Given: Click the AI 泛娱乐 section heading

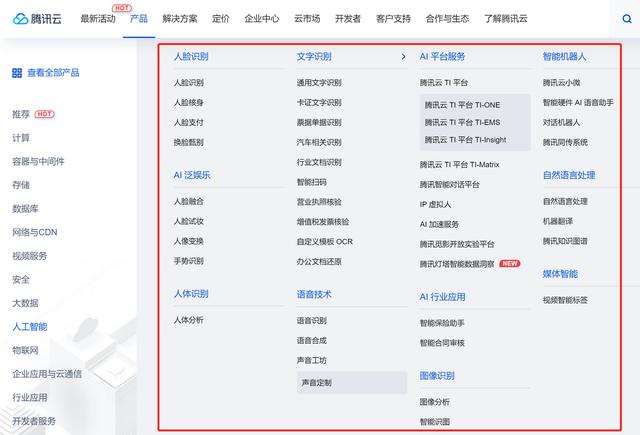Looking at the screenshot, I should tap(192, 175).
